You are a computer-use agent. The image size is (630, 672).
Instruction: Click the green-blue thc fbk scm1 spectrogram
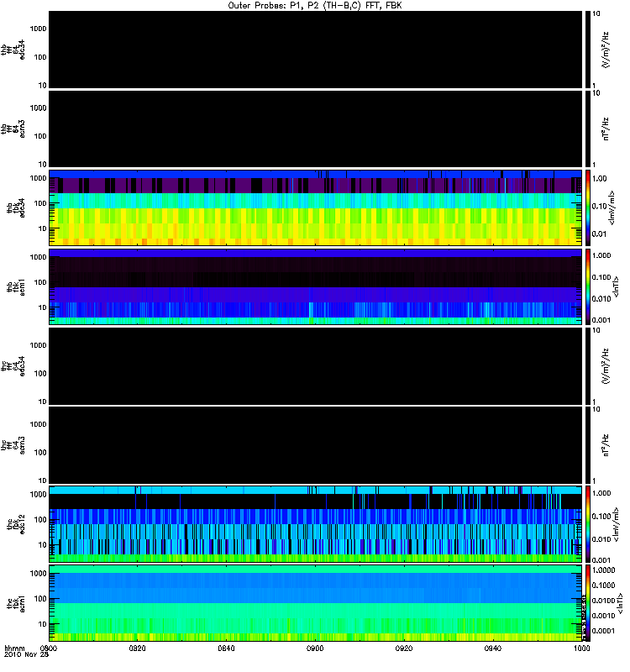click(315, 603)
